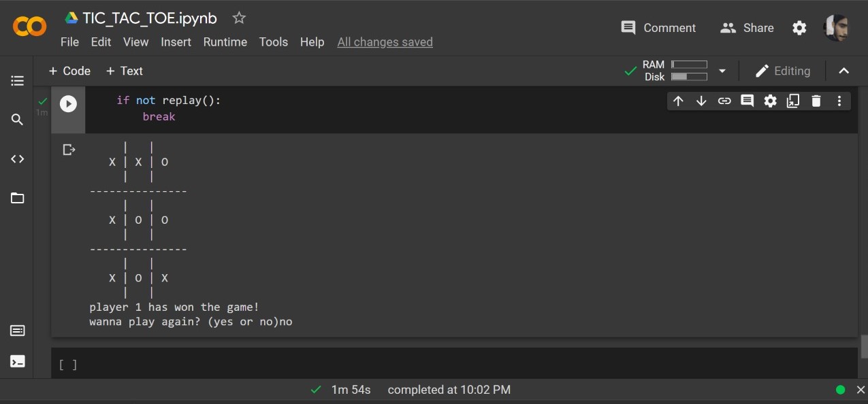868x404 pixels.
Task: Delete the selected cell
Action: 816,100
